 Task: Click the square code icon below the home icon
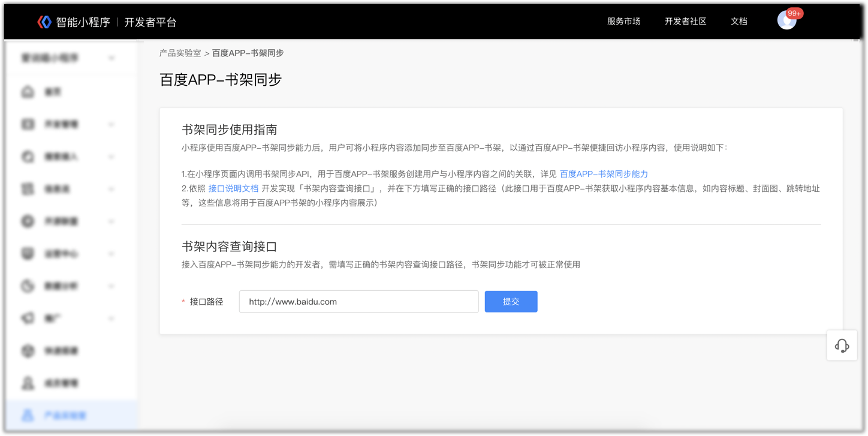click(x=28, y=124)
